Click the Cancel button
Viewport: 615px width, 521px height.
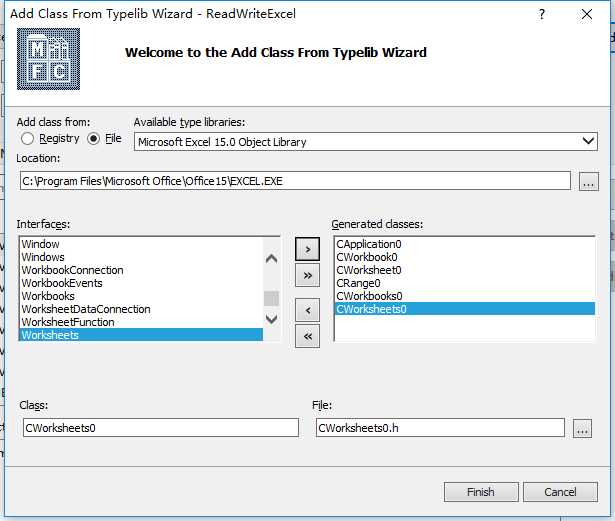point(560,492)
